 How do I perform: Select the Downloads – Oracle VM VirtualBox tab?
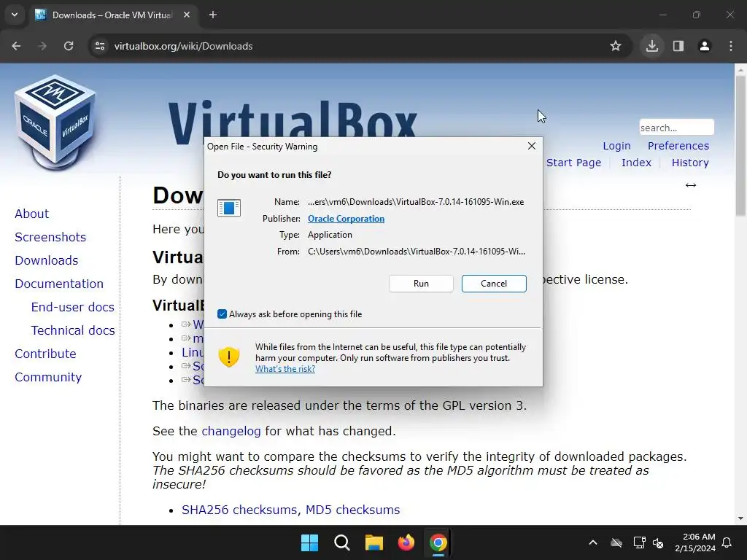click(x=113, y=15)
